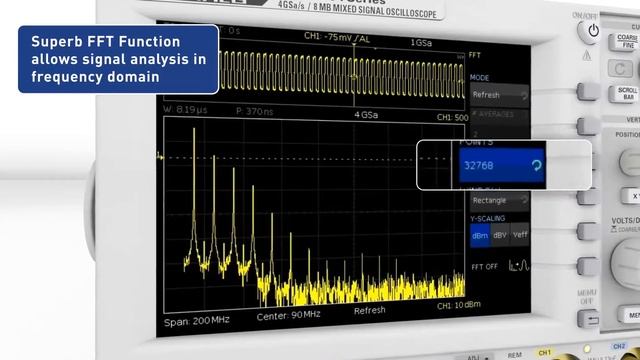Viewport: 640px width, 360px height.
Task: Push softkey beside the Refresh mode entry
Action: point(588,92)
